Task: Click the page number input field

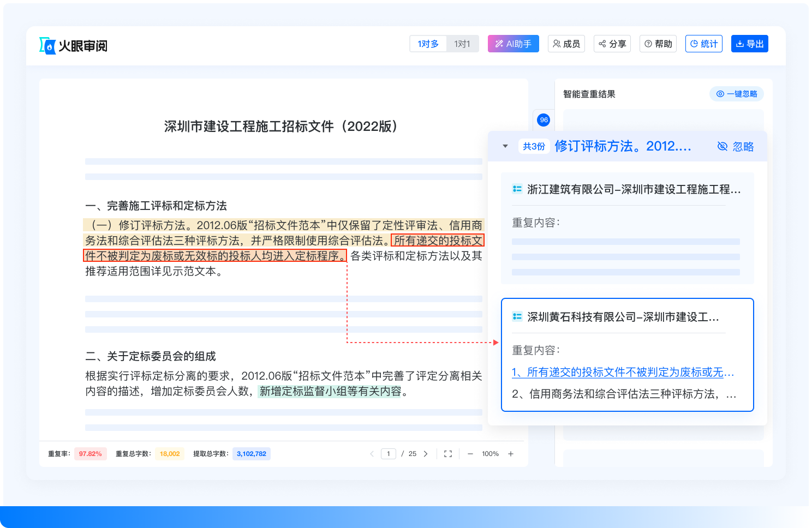Action: click(389, 454)
